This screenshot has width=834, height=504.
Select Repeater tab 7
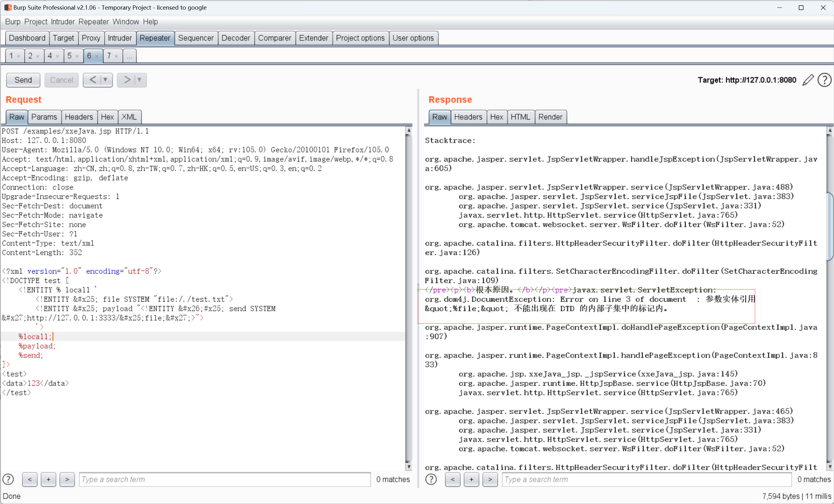(109, 56)
